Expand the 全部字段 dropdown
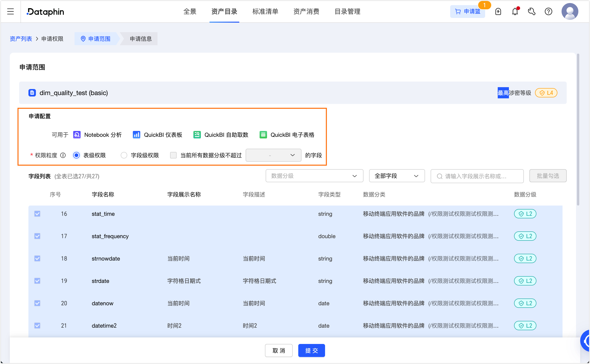Screen dimensions: 590x364 (396, 176)
